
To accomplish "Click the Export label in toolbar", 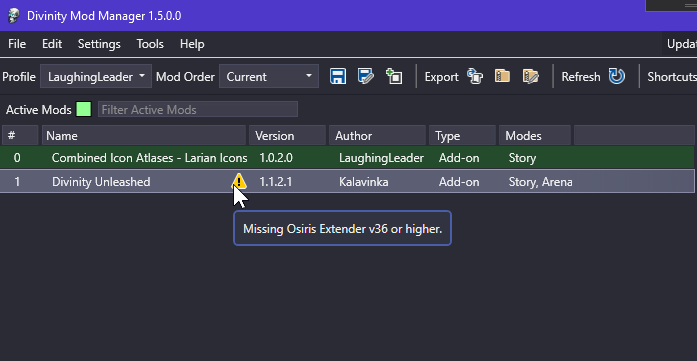I will coord(441,77).
